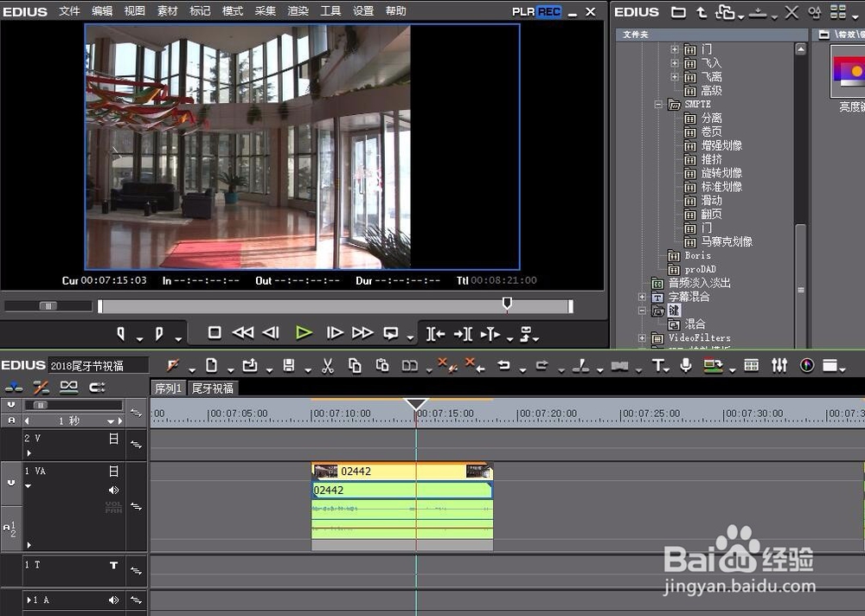Open the audio mixer icon in timeline toolbar
The width and height of the screenshot is (865, 616).
coord(779,366)
